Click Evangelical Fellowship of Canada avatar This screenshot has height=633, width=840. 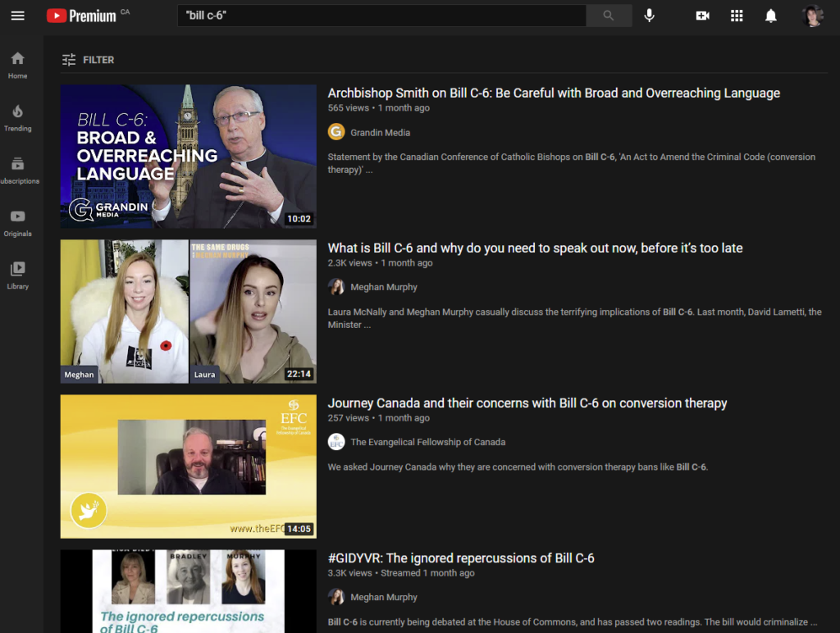pyautogui.click(x=336, y=442)
